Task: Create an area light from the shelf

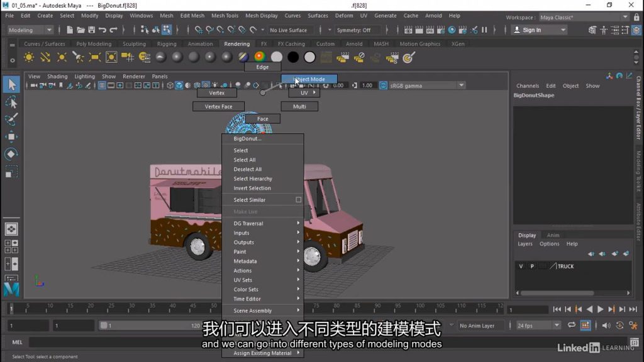Action: point(94,57)
